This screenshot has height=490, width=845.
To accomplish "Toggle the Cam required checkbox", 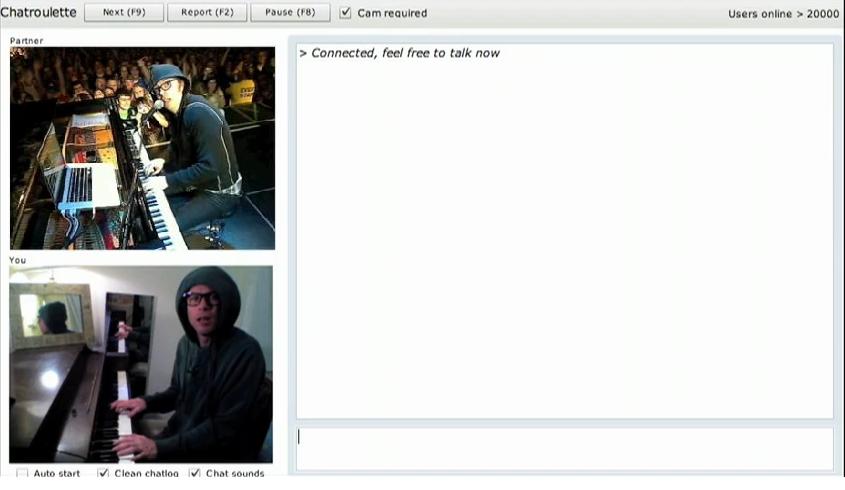I will [x=345, y=12].
